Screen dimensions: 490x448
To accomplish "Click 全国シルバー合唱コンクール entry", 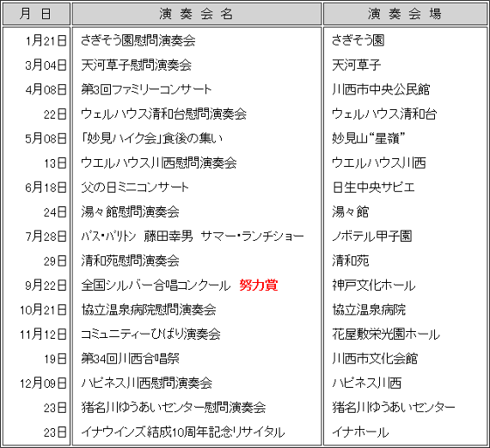I will point(156,285).
